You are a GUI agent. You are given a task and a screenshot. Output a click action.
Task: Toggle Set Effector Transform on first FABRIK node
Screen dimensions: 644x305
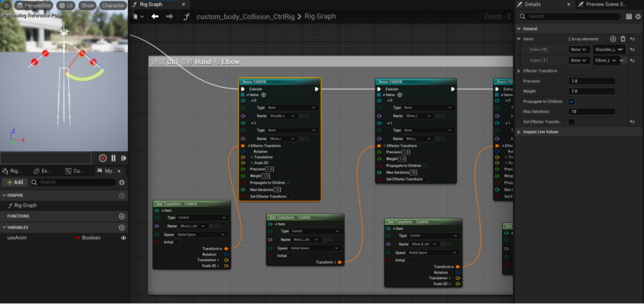click(x=289, y=196)
